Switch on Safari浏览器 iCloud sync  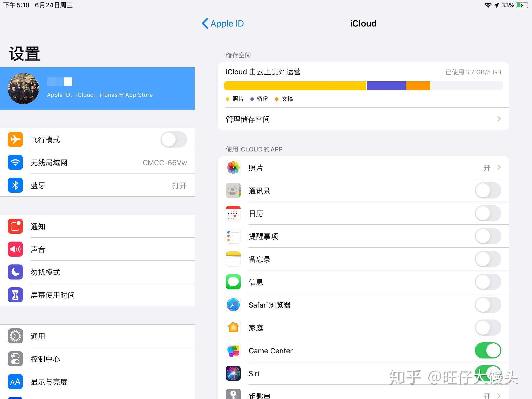[x=488, y=305]
